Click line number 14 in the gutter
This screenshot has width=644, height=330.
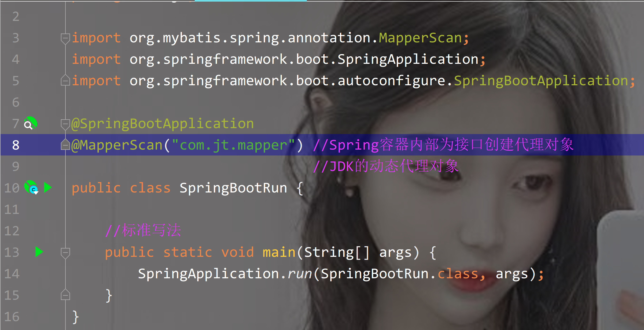(12, 274)
